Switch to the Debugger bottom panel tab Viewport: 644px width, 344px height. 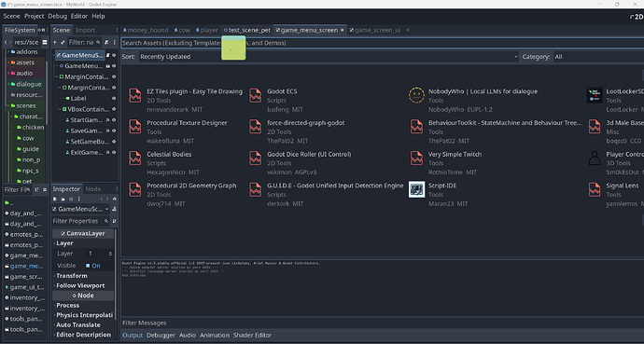[x=161, y=335]
